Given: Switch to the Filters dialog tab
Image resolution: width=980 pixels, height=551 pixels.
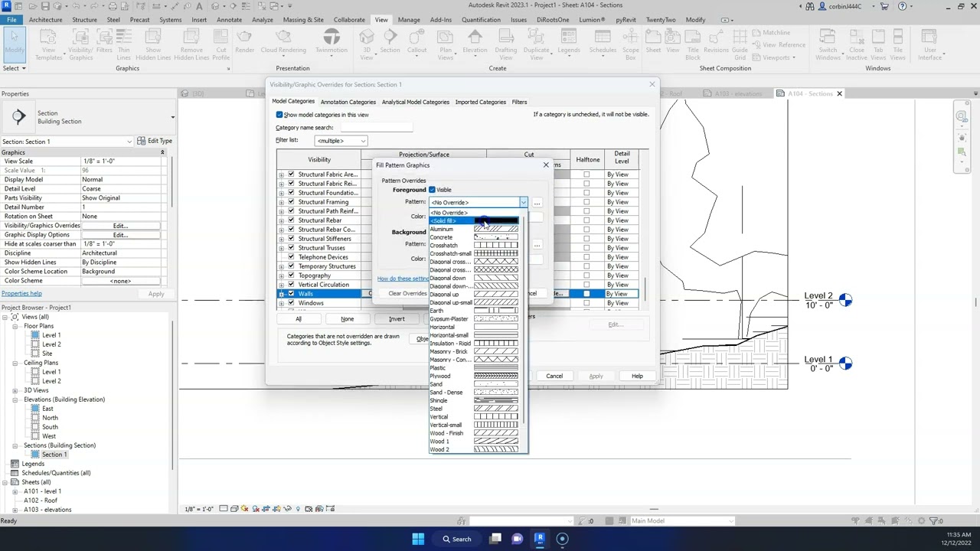Looking at the screenshot, I should click(519, 102).
